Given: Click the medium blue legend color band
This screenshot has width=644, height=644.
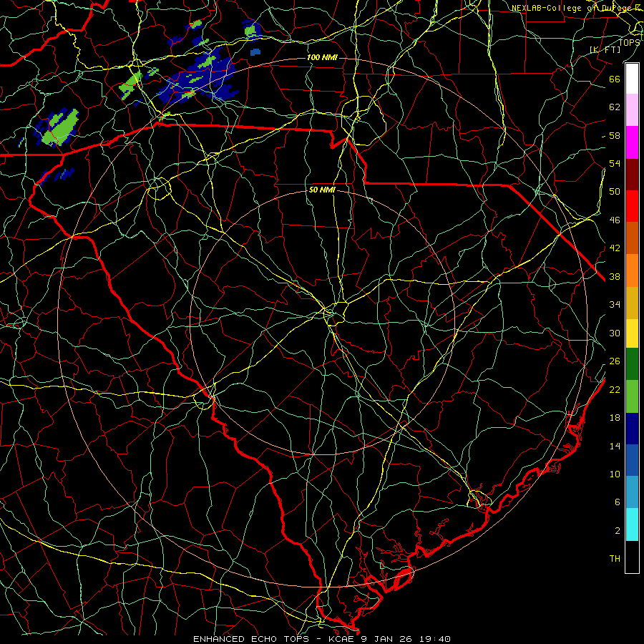Looking at the screenshot, I should click(632, 460).
